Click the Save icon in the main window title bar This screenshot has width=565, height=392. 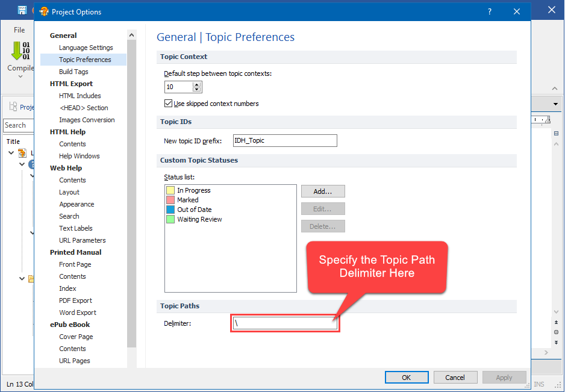(x=22, y=10)
